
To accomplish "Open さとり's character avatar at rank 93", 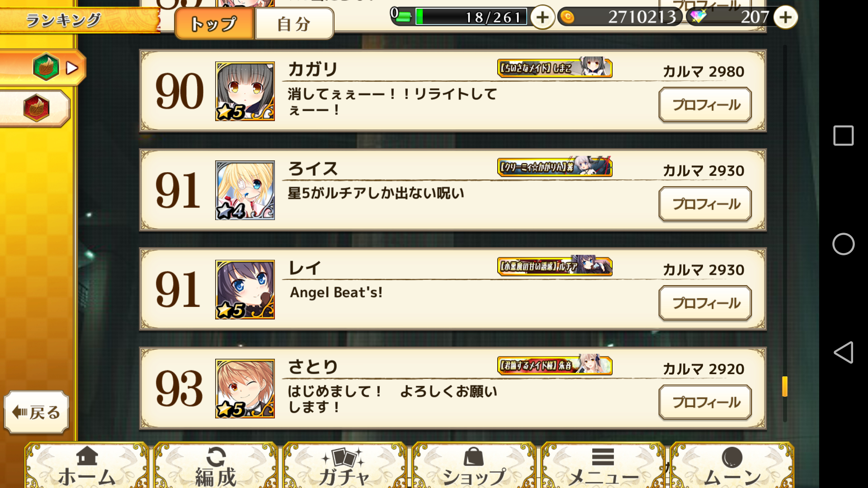I will 245,389.
